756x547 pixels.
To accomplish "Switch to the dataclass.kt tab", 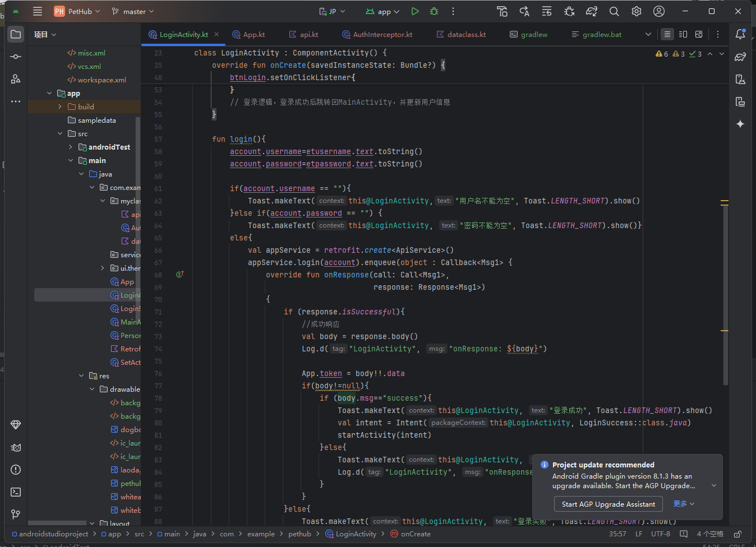I will click(466, 35).
